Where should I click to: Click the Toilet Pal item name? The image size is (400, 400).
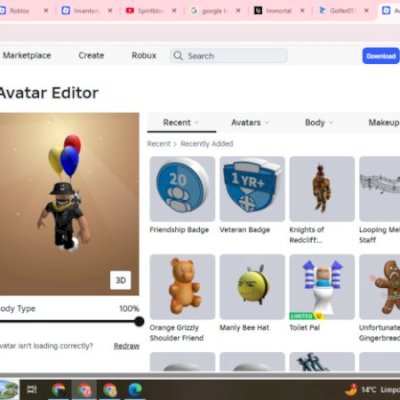point(305,328)
